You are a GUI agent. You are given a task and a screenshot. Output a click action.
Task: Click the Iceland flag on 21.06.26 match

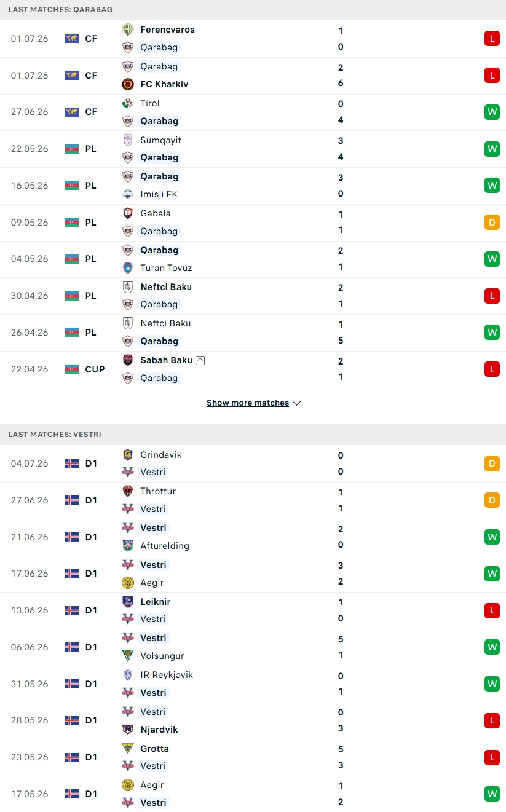click(x=72, y=537)
